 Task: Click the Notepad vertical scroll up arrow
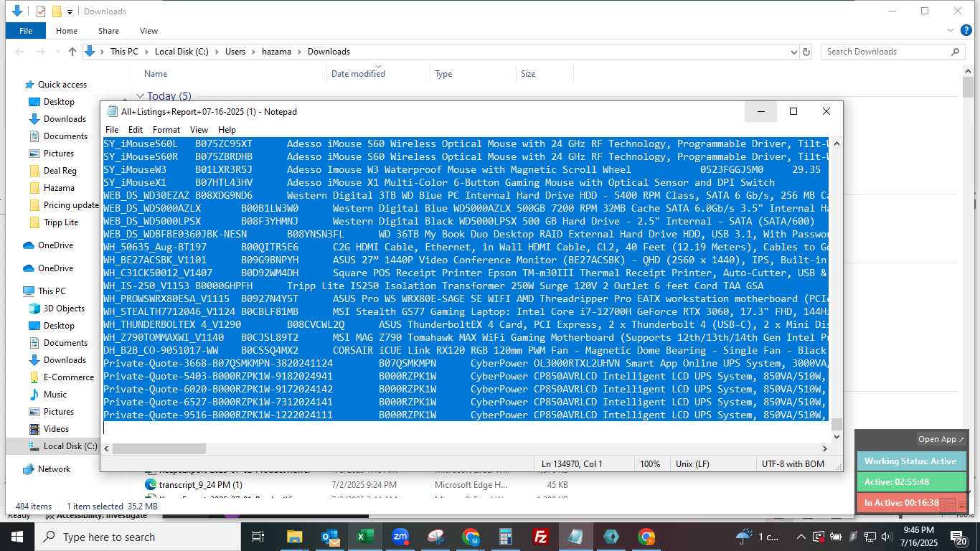tap(836, 143)
